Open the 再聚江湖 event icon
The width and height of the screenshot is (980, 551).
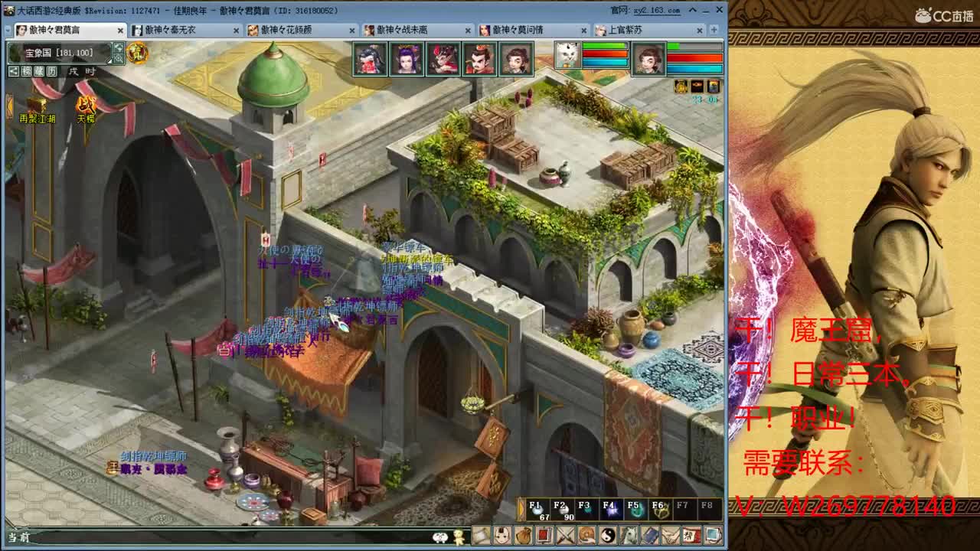[x=37, y=109]
